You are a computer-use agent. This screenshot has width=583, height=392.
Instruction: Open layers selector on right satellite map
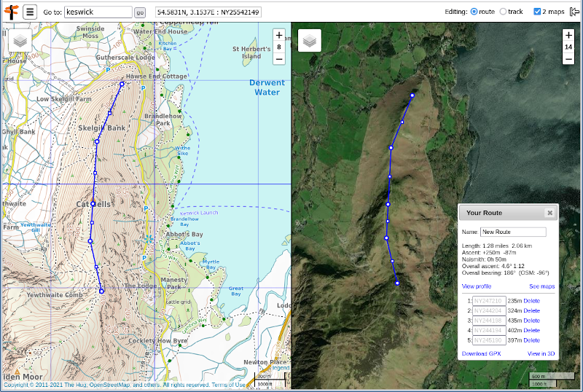(x=309, y=41)
